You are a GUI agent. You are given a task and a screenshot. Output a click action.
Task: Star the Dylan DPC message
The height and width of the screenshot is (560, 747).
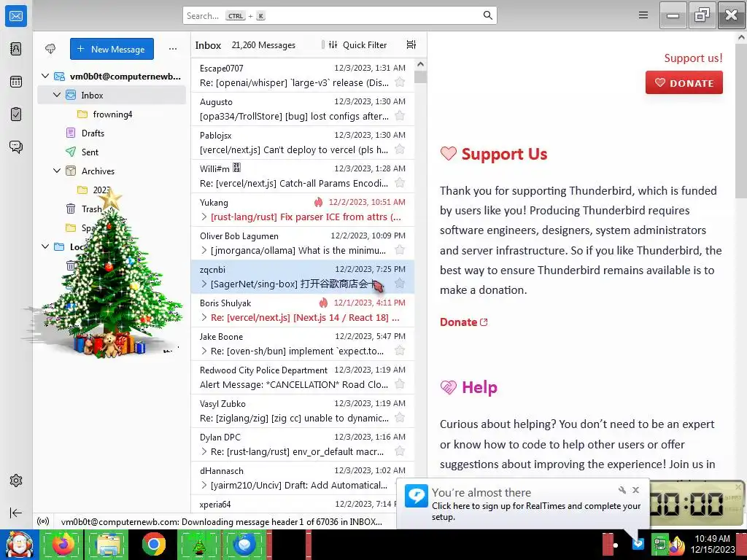(x=400, y=451)
